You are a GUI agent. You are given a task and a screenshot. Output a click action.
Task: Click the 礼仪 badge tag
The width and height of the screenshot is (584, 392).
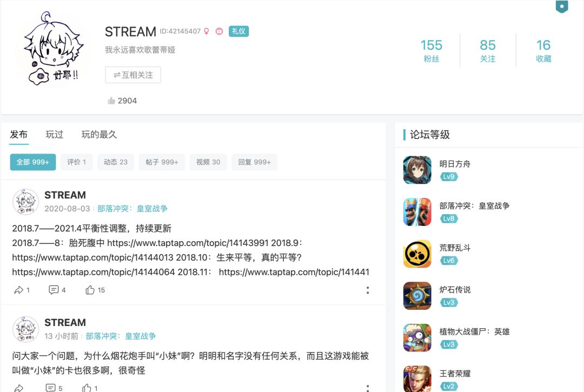[238, 31]
